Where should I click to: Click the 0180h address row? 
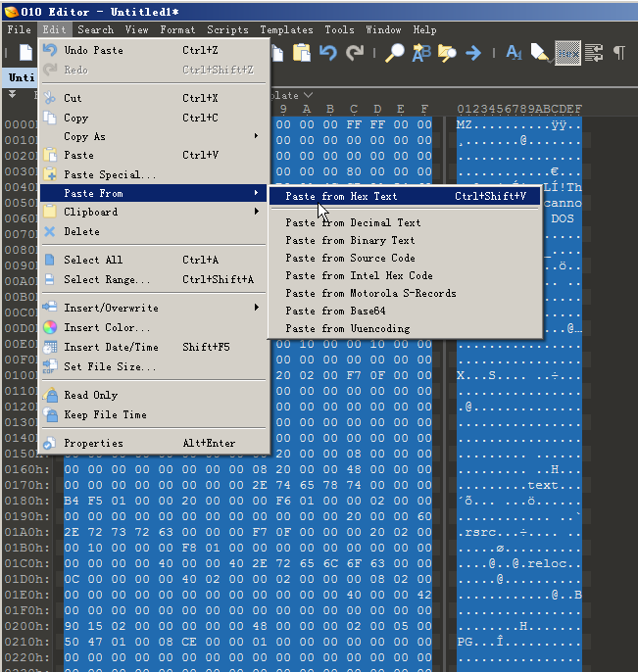pyautogui.click(x=27, y=501)
